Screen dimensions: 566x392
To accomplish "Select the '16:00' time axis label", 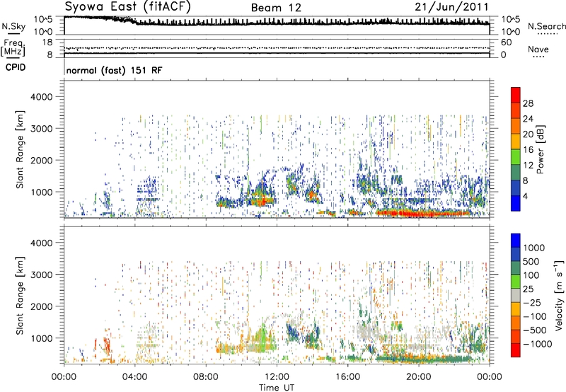I will click(347, 377).
